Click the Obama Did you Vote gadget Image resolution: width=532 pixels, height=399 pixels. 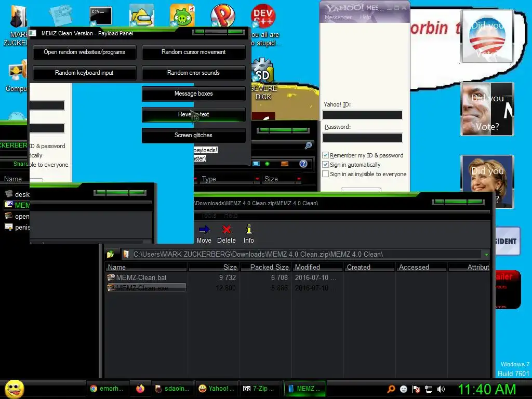tap(487, 36)
